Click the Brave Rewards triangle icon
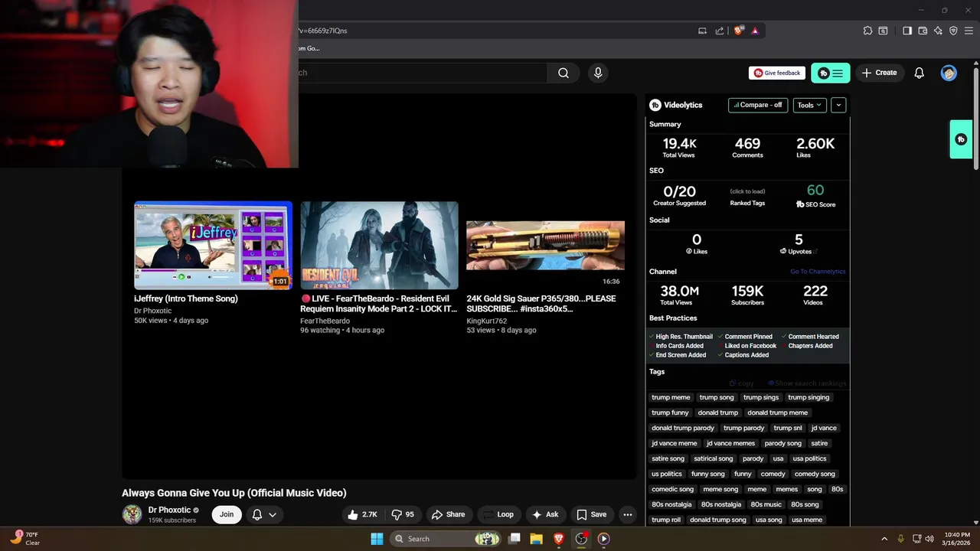Screen dimensions: 980x551 click(x=755, y=31)
